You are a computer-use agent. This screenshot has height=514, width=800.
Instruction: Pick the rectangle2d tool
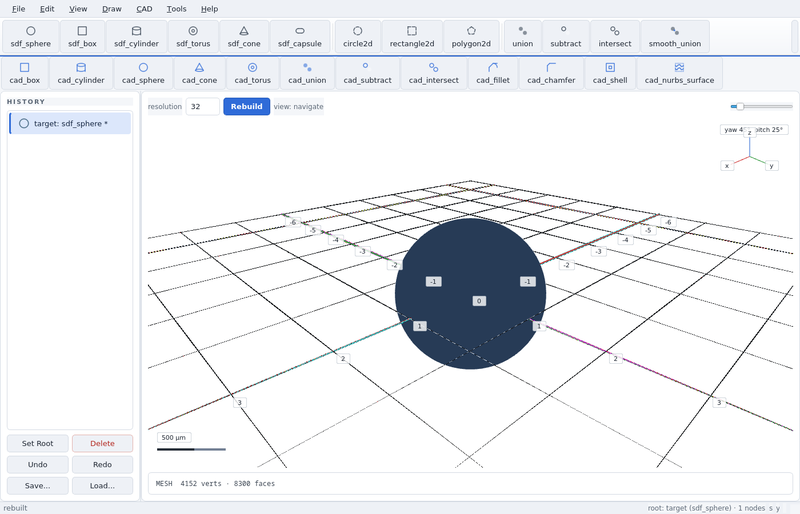point(412,37)
